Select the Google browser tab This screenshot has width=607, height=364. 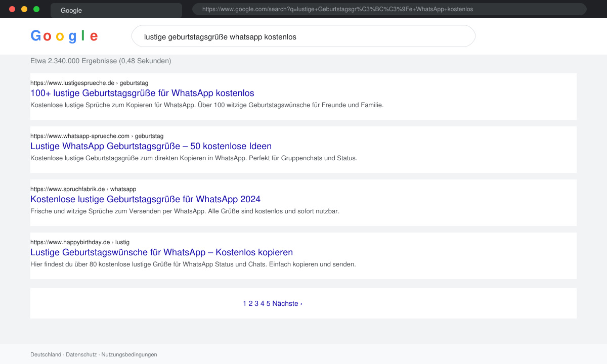click(116, 10)
